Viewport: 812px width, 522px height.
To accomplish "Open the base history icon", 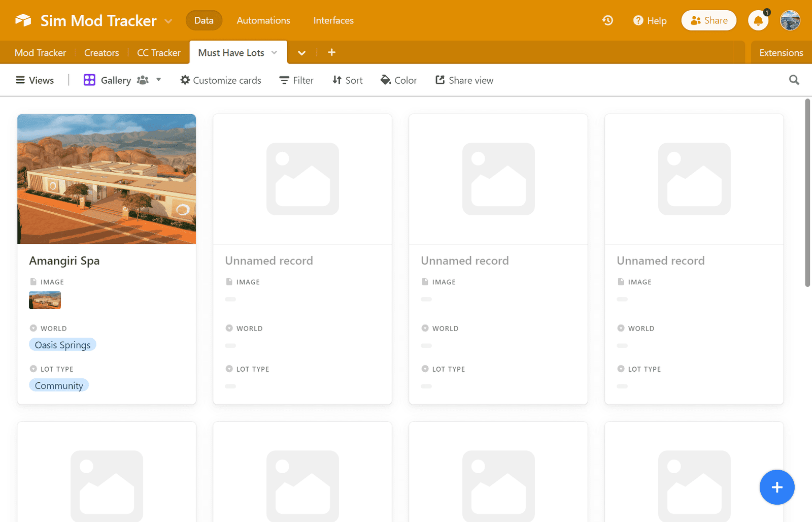I will [607, 20].
